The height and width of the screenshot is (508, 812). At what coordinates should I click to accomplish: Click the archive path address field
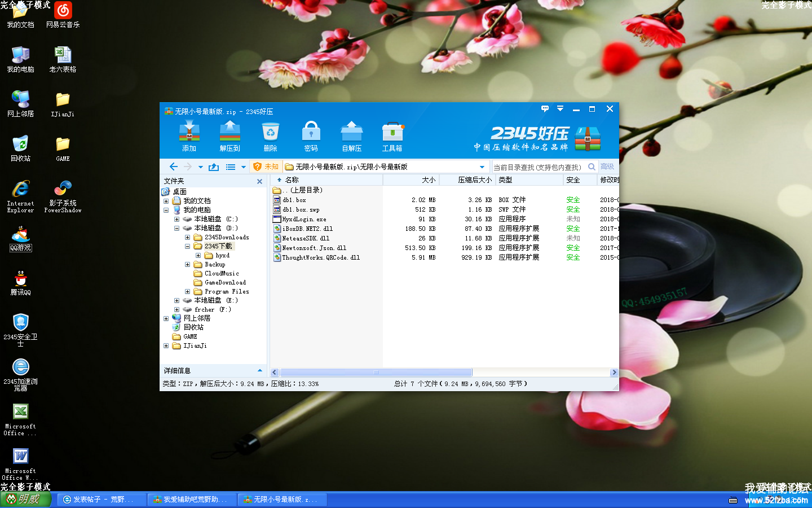click(381, 167)
